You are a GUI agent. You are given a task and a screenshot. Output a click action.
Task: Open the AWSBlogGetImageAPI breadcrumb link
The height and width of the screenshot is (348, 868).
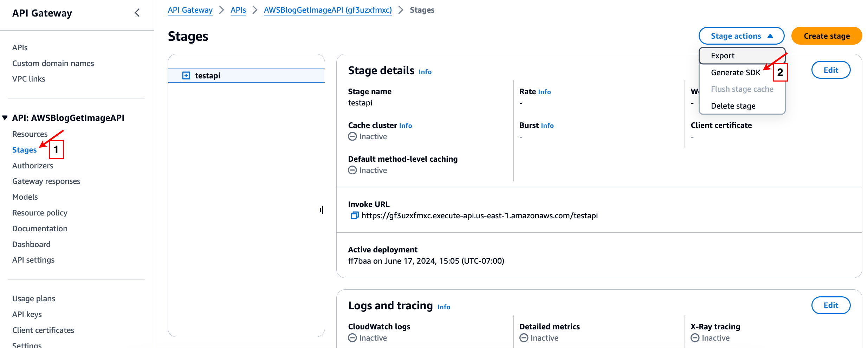[x=328, y=10]
